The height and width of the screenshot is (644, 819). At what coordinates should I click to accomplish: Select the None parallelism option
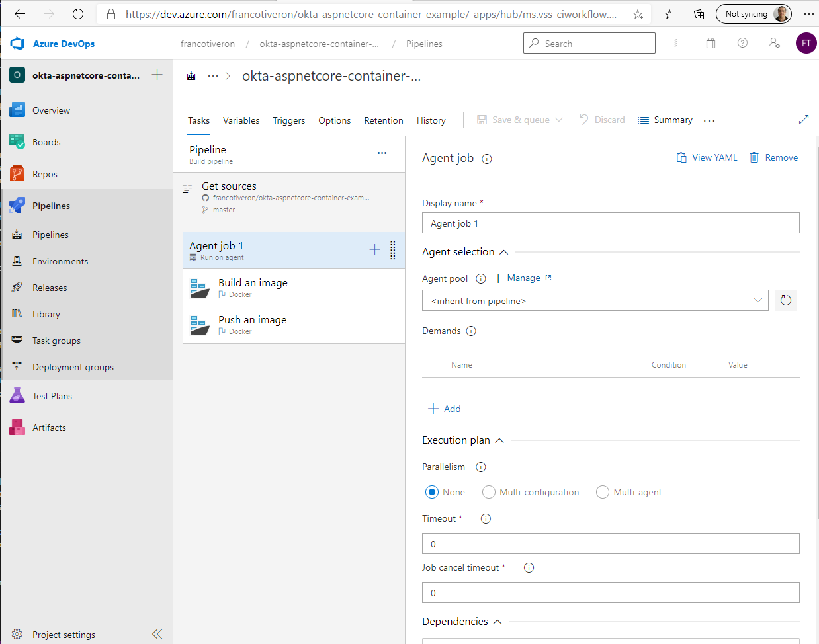click(432, 492)
